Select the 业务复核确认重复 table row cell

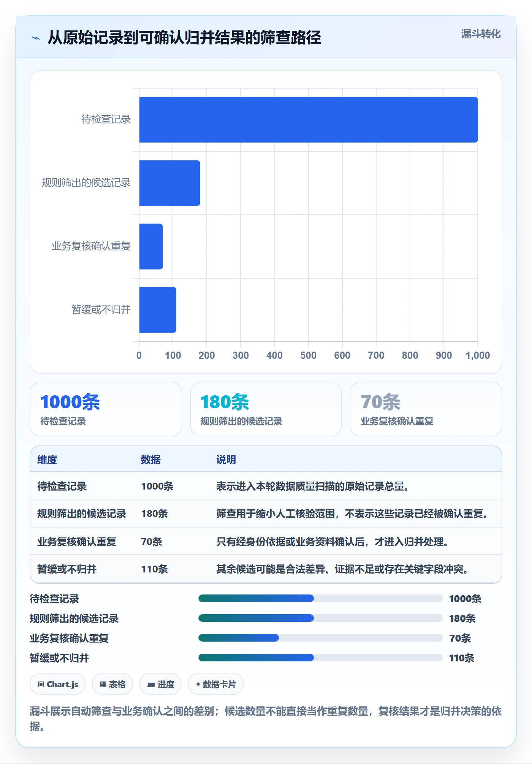(77, 542)
